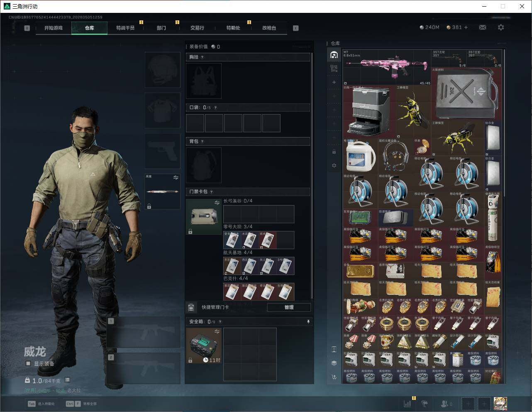Click primary weapon slot 2
532x412 pixels.
click(x=143, y=369)
